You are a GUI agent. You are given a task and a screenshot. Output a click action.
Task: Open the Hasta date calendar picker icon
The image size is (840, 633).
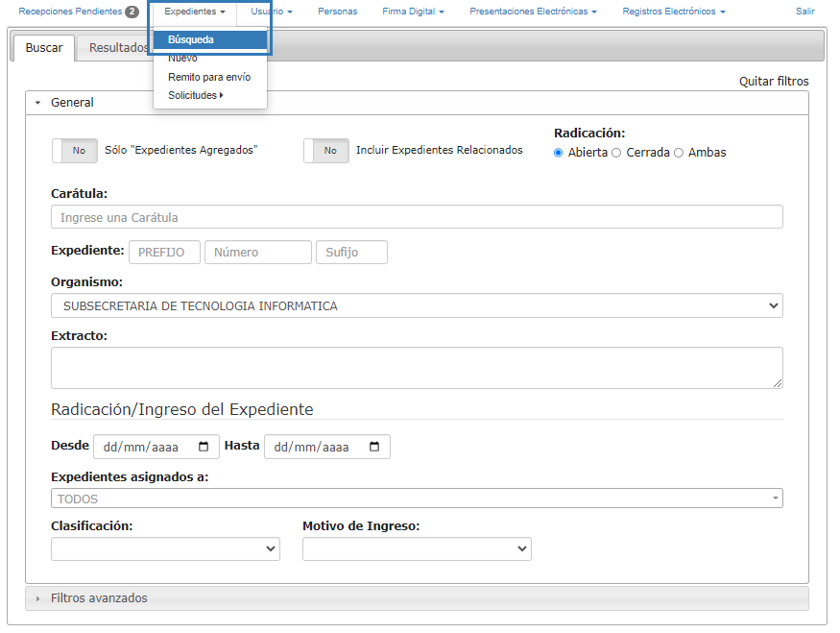374,447
